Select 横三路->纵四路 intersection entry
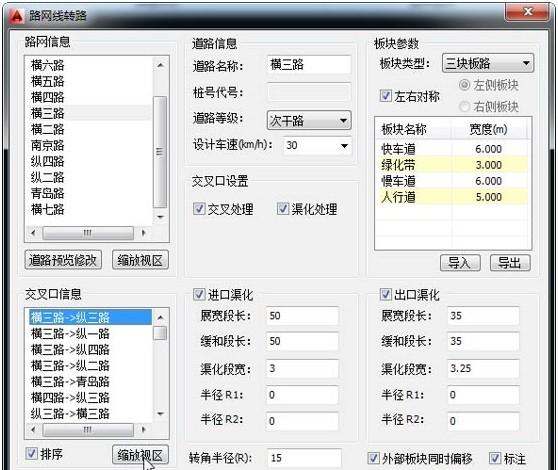Image resolution: width=558 pixels, height=470 pixels. click(x=90, y=349)
